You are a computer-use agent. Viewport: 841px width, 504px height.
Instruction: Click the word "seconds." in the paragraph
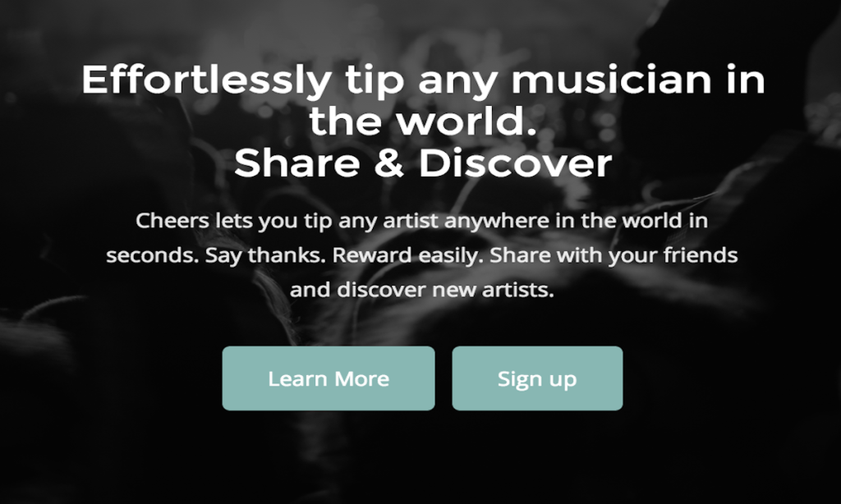click(x=153, y=256)
